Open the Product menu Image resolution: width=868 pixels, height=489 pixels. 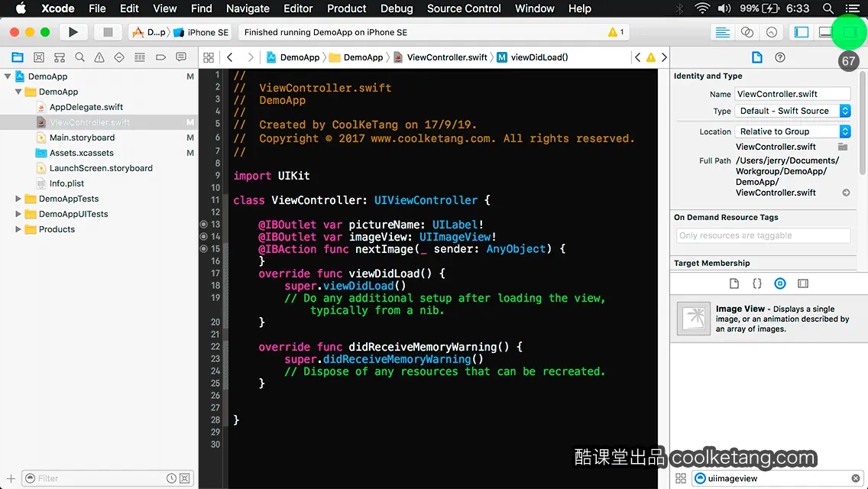coord(347,8)
